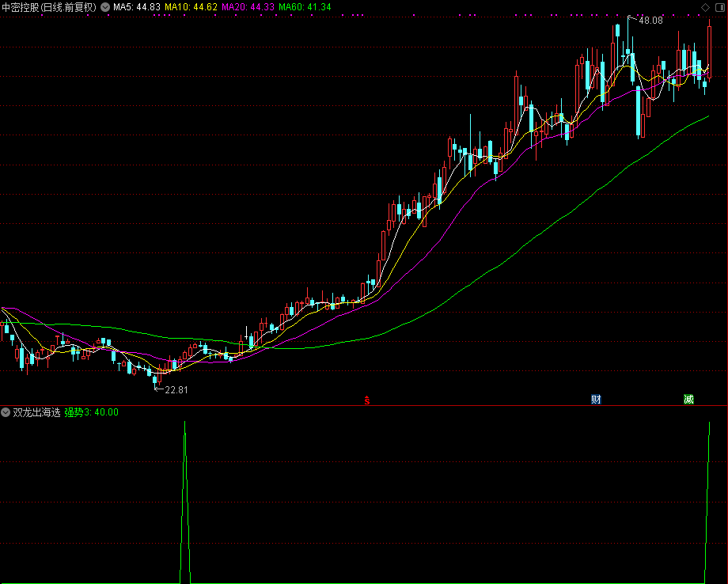Select the MA5: 44.83 label

[x=136, y=7]
